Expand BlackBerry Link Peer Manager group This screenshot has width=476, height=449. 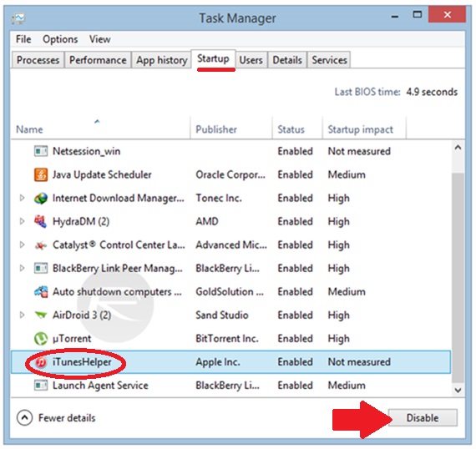tap(22, 268)
